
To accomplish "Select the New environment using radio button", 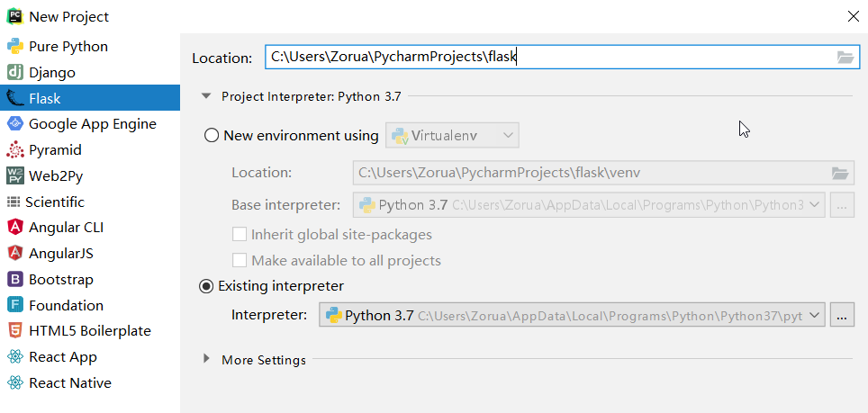I will [x=212, y=136].
